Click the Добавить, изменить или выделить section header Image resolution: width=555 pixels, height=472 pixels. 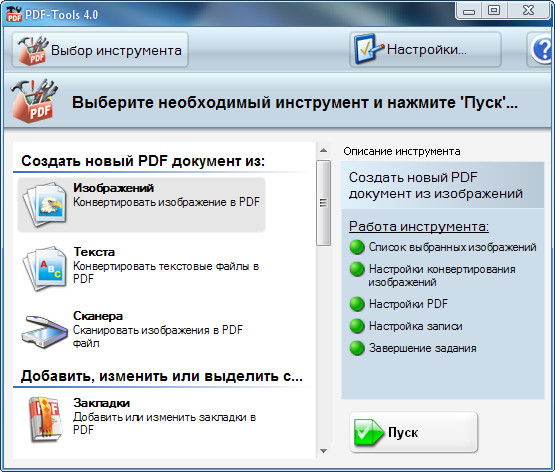coord(162,376)
